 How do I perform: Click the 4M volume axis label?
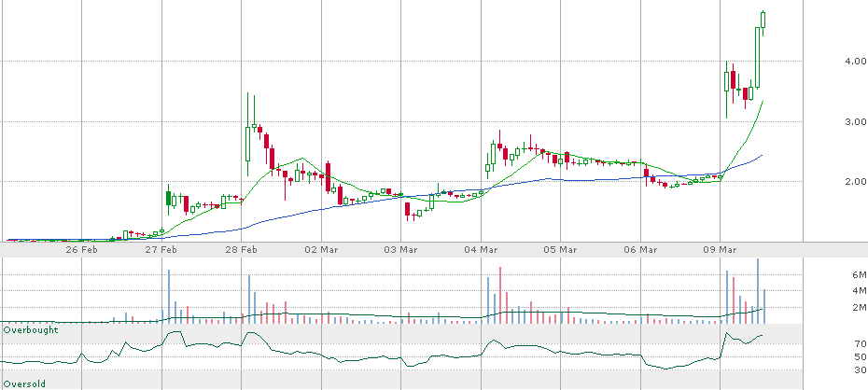(859, 291)
